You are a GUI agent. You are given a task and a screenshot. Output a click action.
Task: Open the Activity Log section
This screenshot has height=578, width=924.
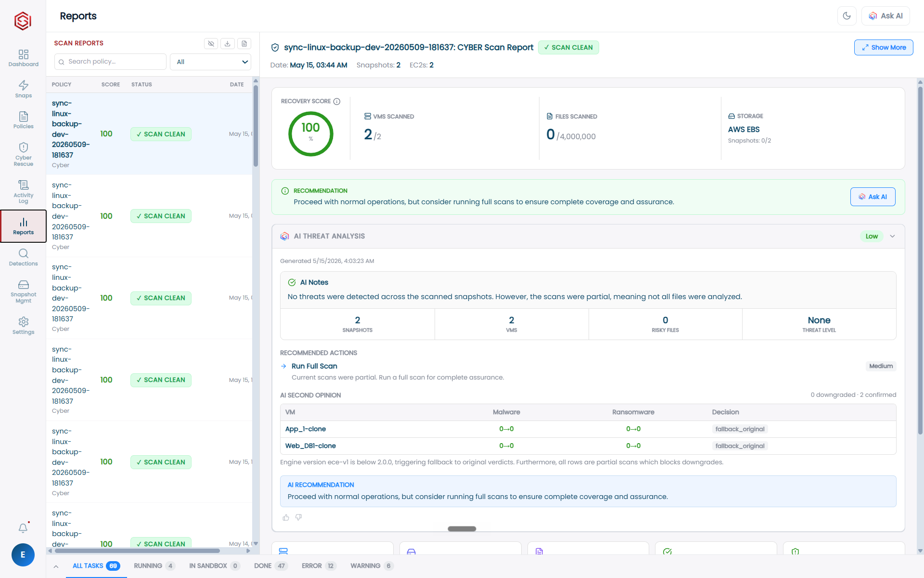point(23,191)
